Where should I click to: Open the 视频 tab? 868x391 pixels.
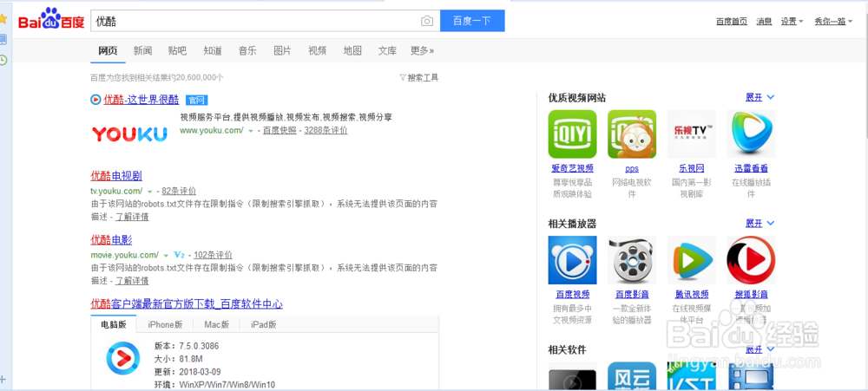317,51
